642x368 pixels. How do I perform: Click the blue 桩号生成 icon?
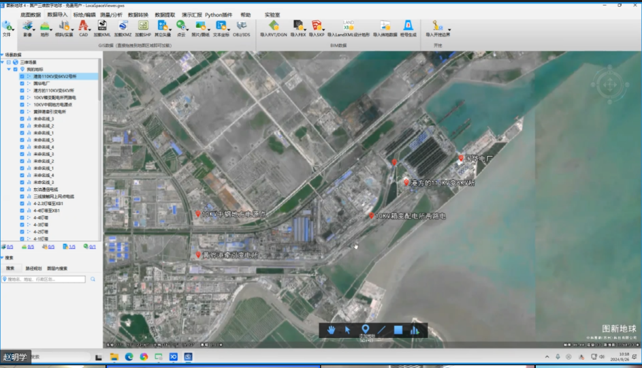tap(408, 26)
